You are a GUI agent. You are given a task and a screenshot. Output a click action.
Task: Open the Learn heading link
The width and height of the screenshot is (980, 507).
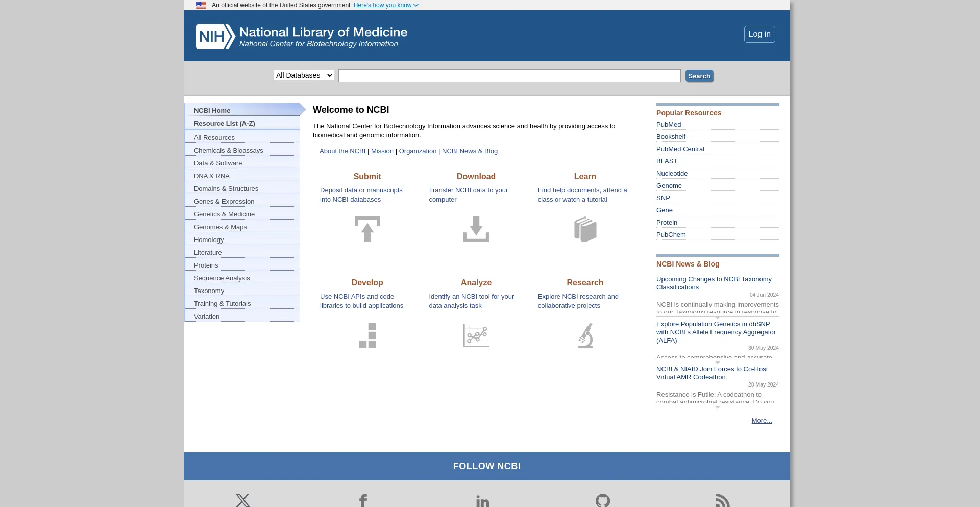pos(585,176)
